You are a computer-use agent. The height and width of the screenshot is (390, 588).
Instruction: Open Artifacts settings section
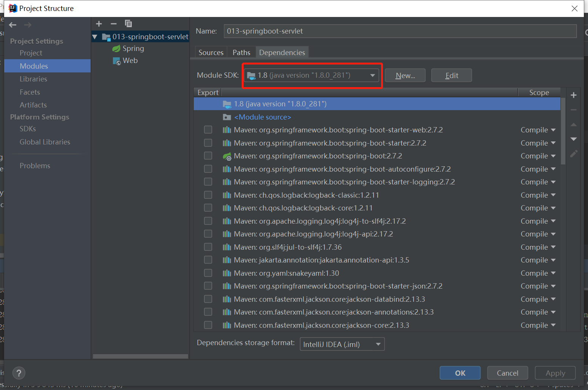tap(33, 105)
